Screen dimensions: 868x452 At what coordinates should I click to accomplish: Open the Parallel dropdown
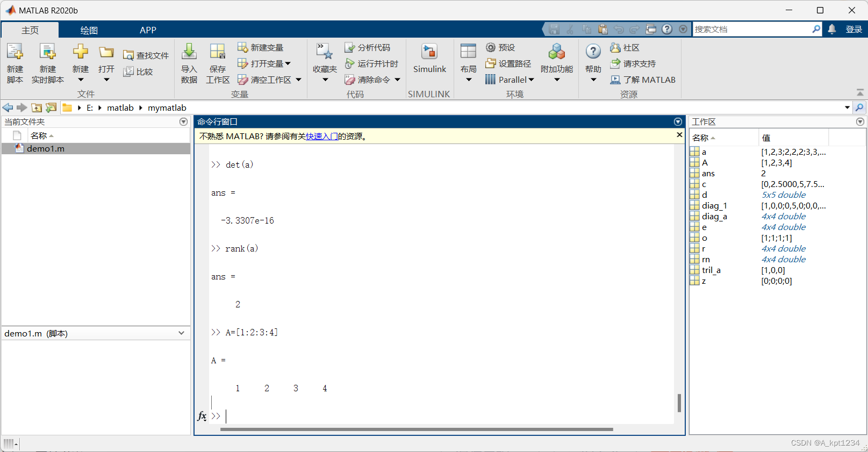click(510, 80)
